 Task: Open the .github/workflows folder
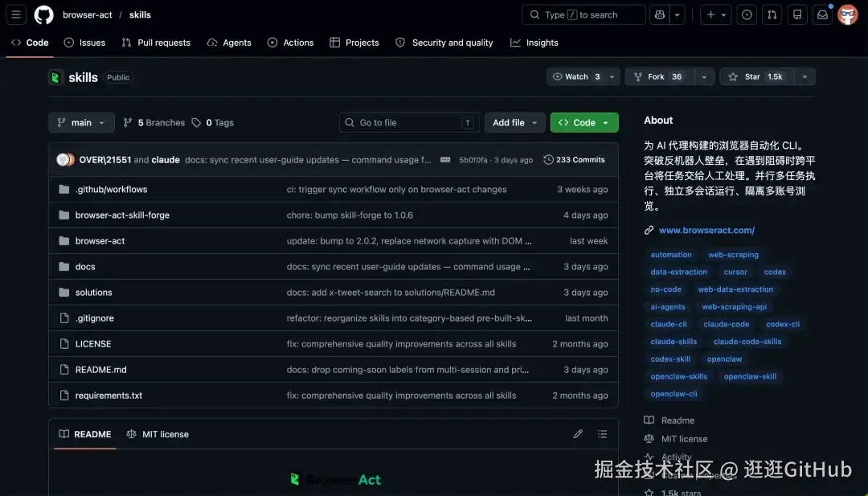coord(111,190)
